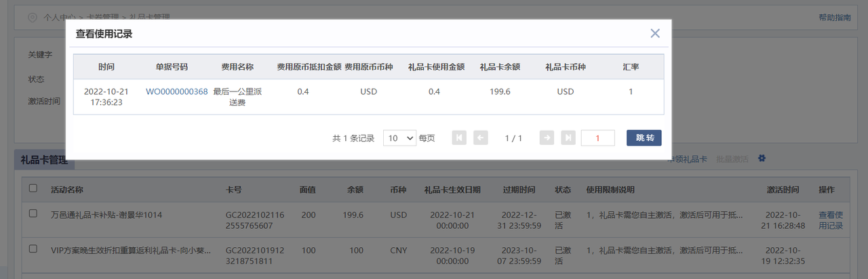Select card number GC20221019123218751811
This screenshot has width=868, height=279.
[x=255, y=255]
